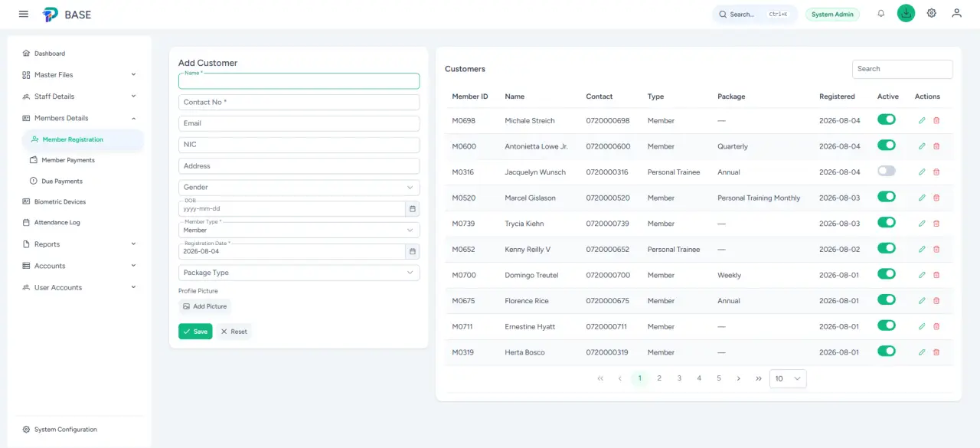Open Member Payments sidebar item
Viewport: 980px width, 448px height.
pos(83,160)
